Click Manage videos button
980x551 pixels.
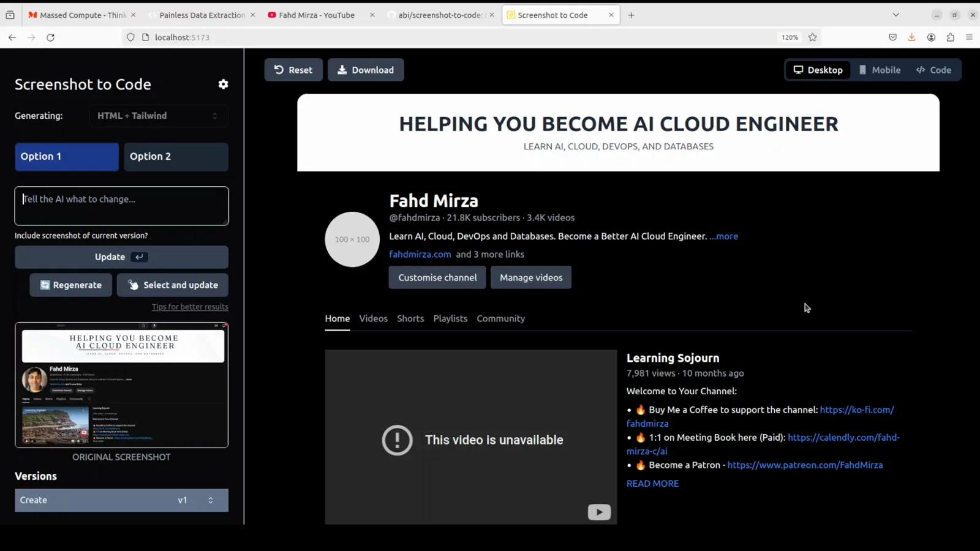pos(531,277)
